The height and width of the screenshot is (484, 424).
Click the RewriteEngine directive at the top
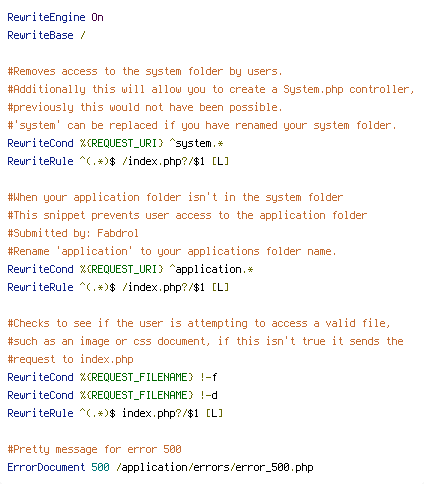(46, 17)
